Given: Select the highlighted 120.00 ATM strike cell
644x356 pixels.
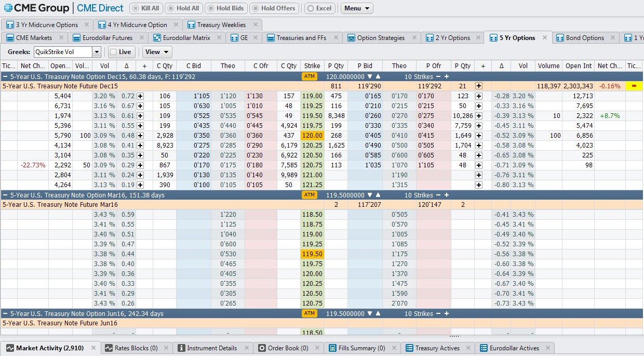Looking at the screenshot, I should (x=312, y=136).
